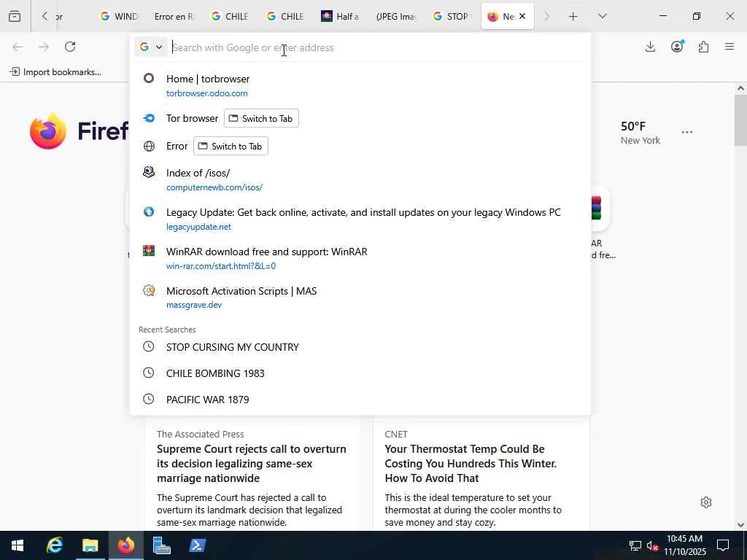This screenshot has height=560, width=747.
Task: Open a new tab with plus button
Action: pyautogui.click(x=573, y=16)
